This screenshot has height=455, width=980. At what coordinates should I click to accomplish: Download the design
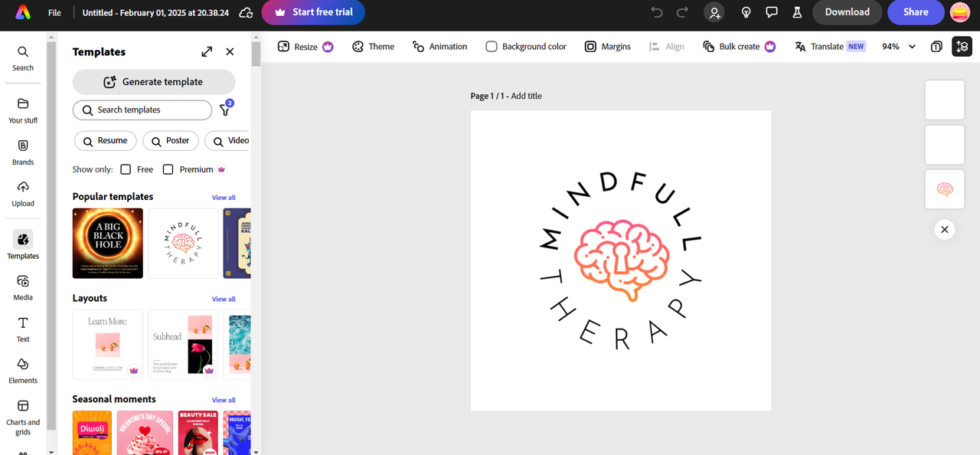[847, 12]
